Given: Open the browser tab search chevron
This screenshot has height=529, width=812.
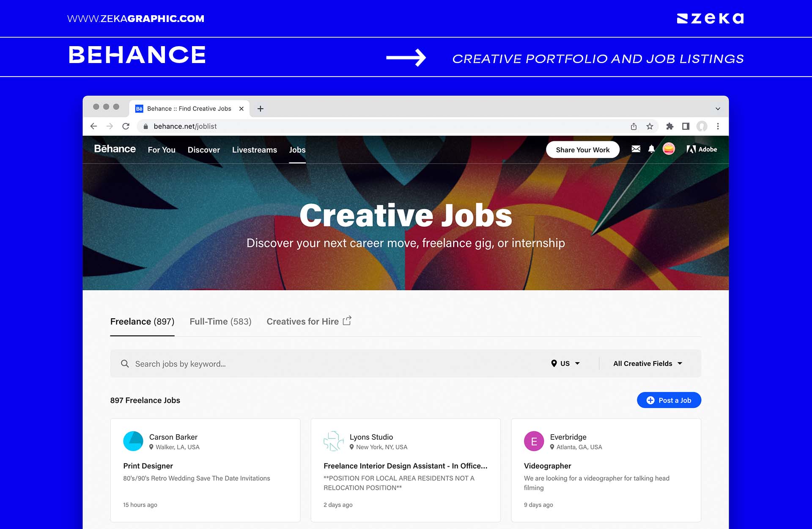Looking at the screenshot, I should tap(717, 108).
